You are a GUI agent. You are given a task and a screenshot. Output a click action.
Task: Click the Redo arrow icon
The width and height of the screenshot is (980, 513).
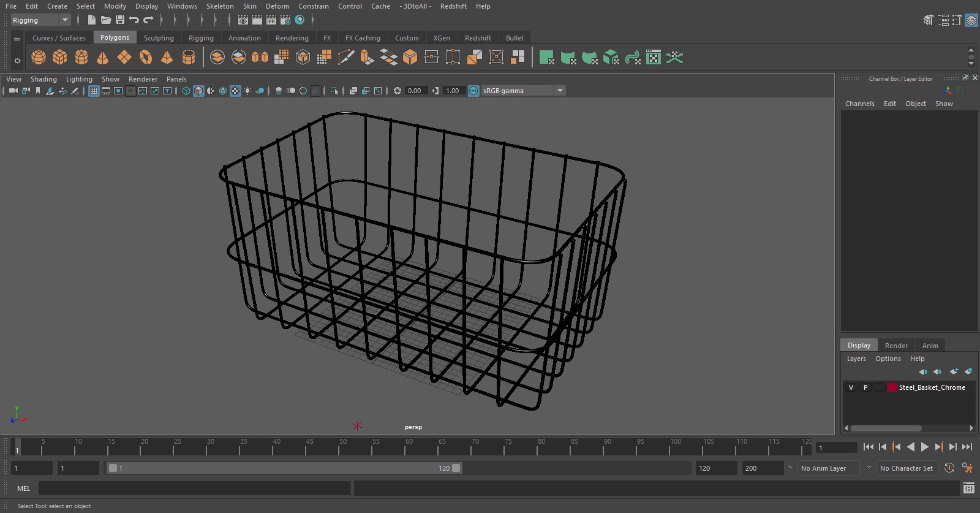[x=148, y=20]
